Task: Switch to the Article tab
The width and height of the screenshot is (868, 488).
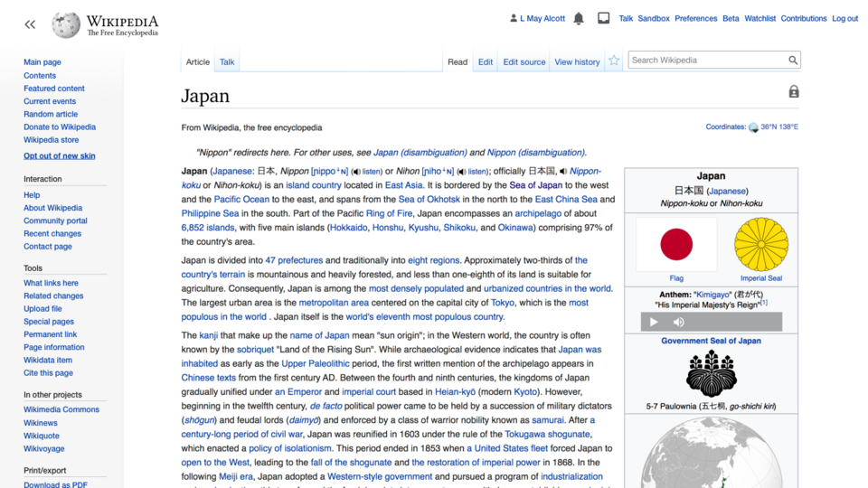Action: [198, 62]
